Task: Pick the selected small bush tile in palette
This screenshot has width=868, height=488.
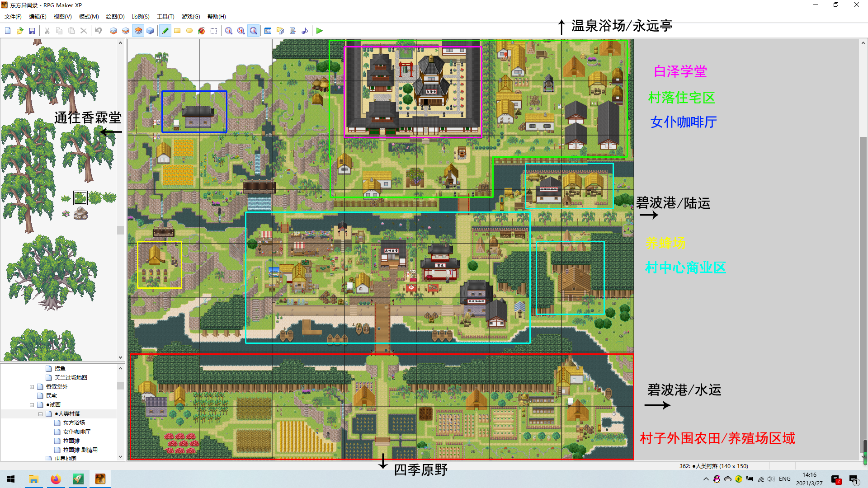Action: [x=80, y=197]
